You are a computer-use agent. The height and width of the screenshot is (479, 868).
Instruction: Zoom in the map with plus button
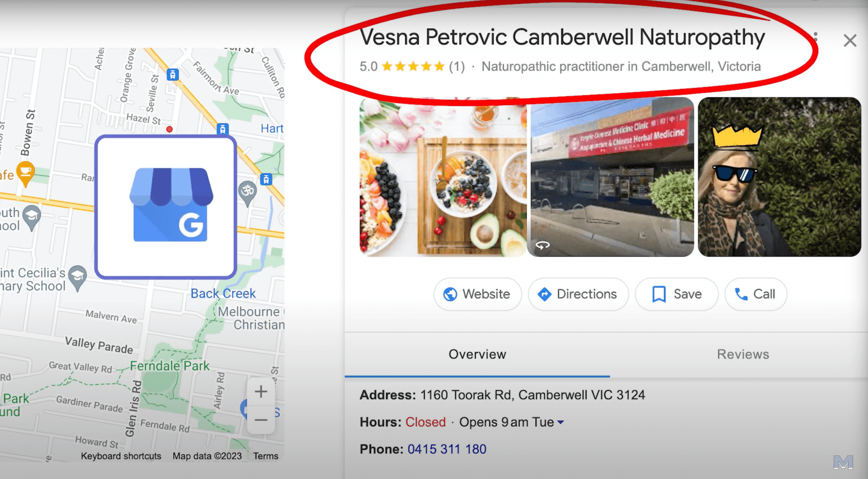(261, 391)
